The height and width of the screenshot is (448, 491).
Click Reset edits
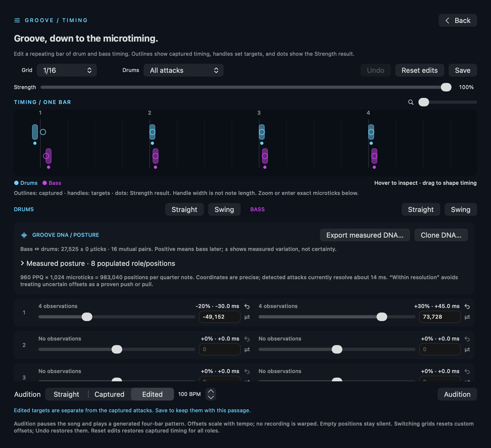(420, 70)
